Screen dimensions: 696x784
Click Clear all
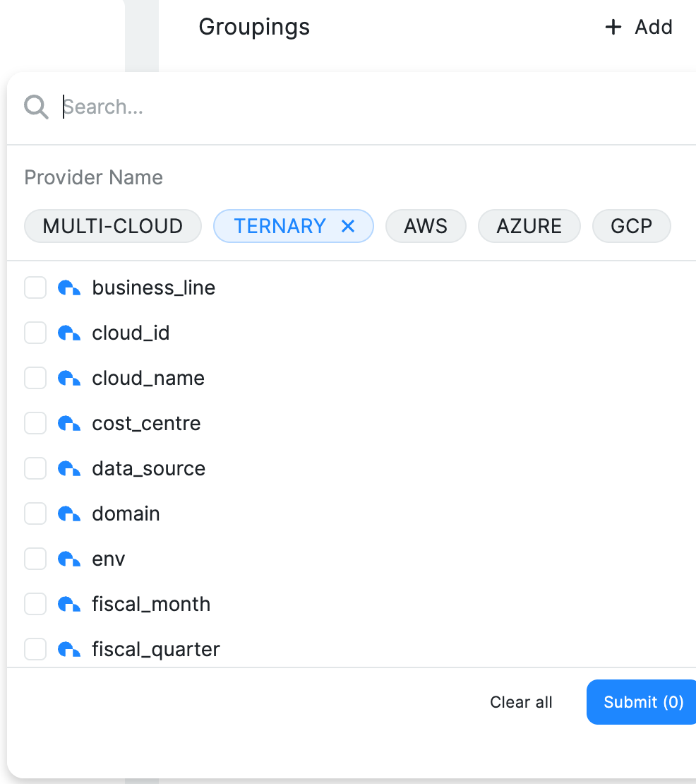(x=521, y=702)
